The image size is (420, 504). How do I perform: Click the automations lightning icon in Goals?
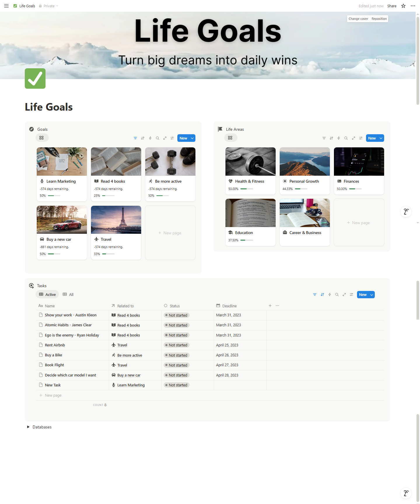pos(150,138)
